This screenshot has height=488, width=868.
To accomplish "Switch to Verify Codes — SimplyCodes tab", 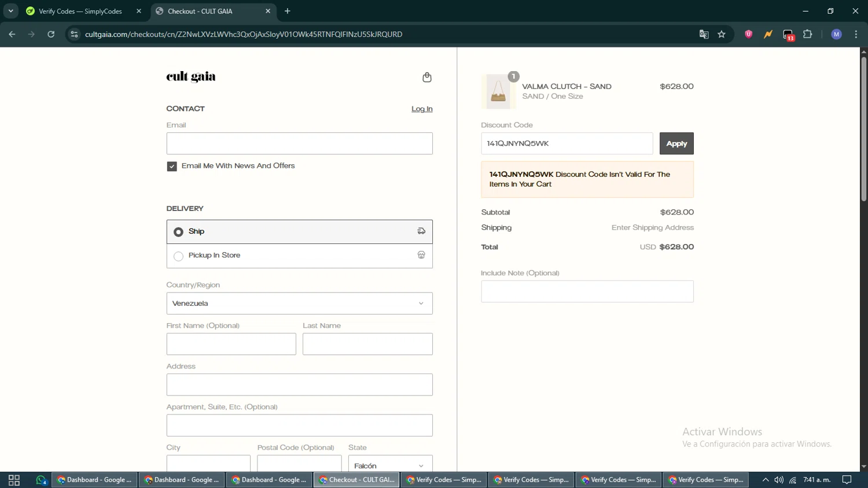I will point(83,11).
